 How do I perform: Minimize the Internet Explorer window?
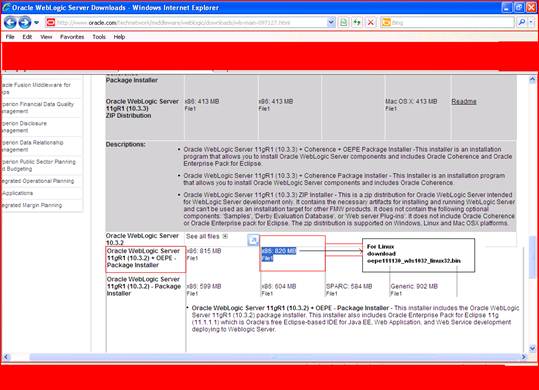tap(507, 8)
